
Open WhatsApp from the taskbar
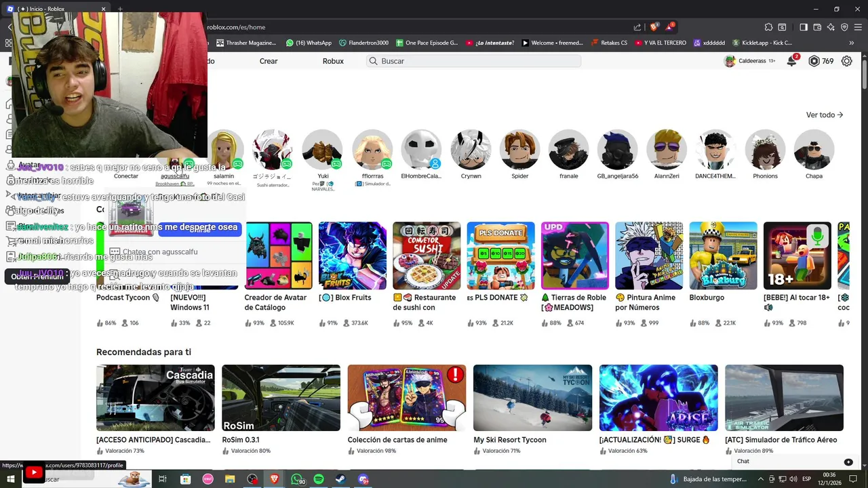[x=297, y=479]
